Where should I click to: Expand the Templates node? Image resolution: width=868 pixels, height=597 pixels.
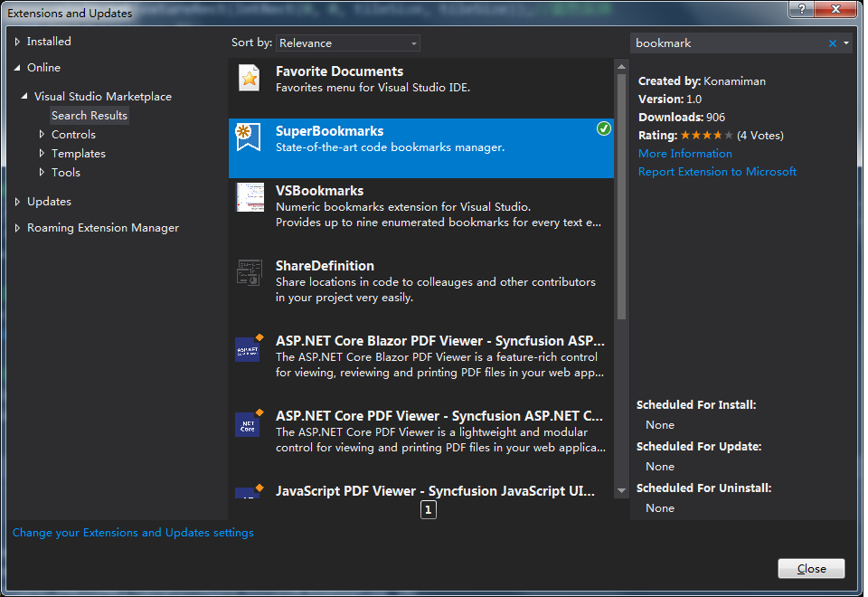(x=42, y=154)
